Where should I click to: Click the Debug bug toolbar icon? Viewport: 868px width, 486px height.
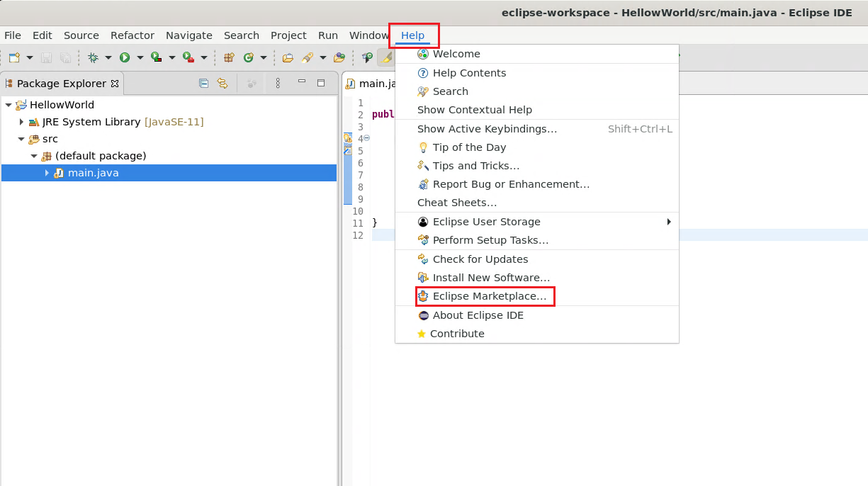click(x=93, y=57)
